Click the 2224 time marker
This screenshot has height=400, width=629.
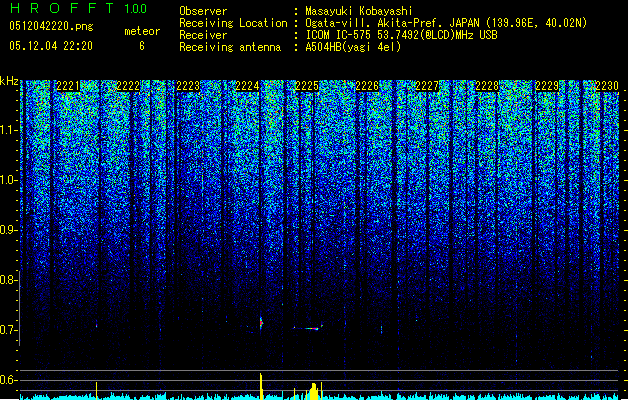[x=248, y=86]
